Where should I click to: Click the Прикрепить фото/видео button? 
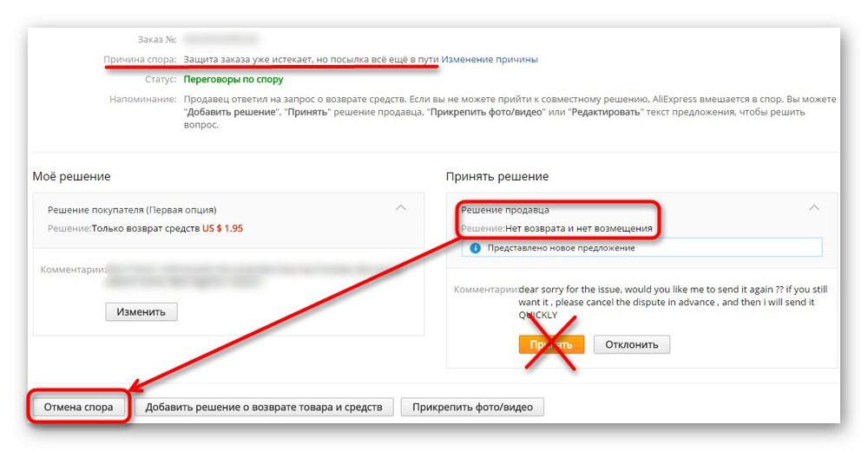(x=472, y=407)
